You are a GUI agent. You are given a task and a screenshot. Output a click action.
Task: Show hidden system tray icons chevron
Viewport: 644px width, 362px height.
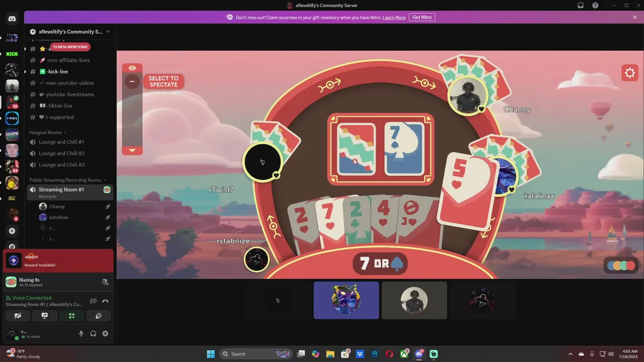[x=571, y=354]
